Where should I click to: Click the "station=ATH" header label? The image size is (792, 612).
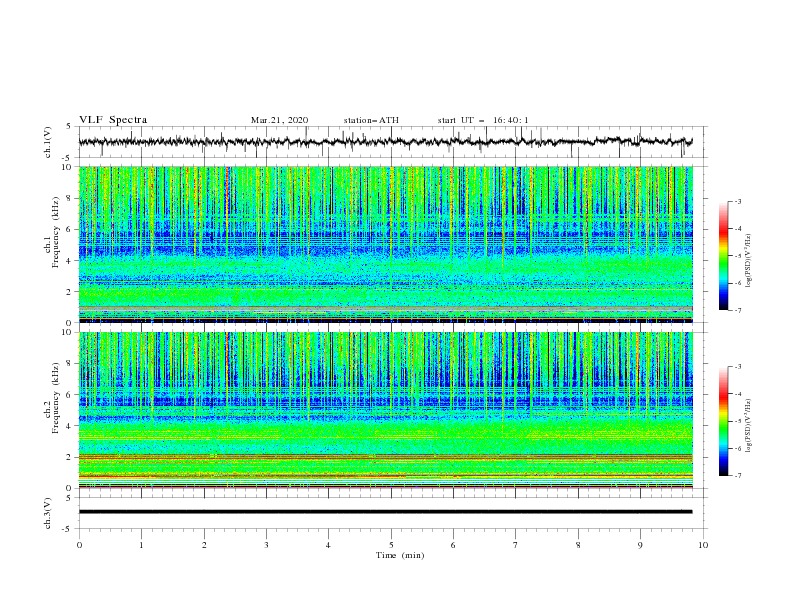pos(371,120)
